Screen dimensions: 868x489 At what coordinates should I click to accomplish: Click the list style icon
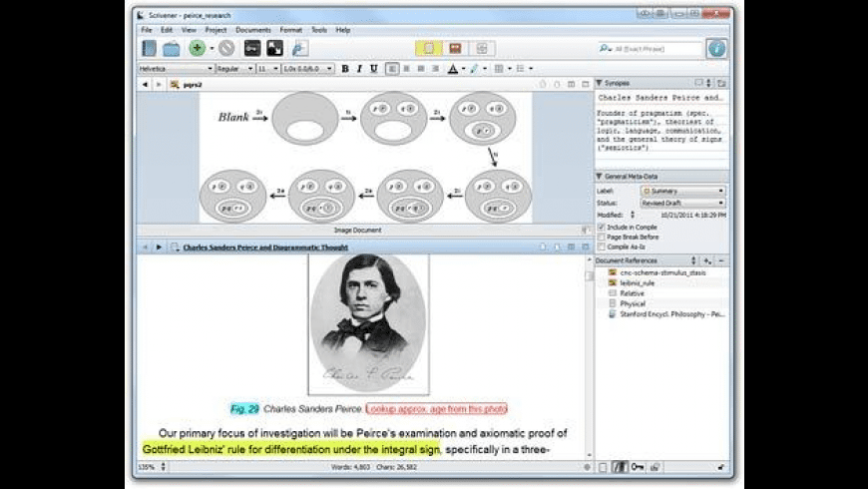520,69
